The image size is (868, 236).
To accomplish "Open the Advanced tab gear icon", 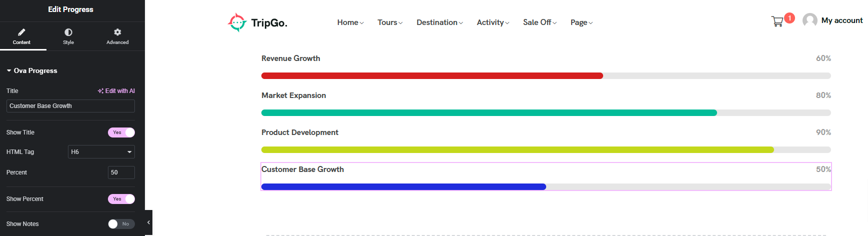I will point(117,32).
